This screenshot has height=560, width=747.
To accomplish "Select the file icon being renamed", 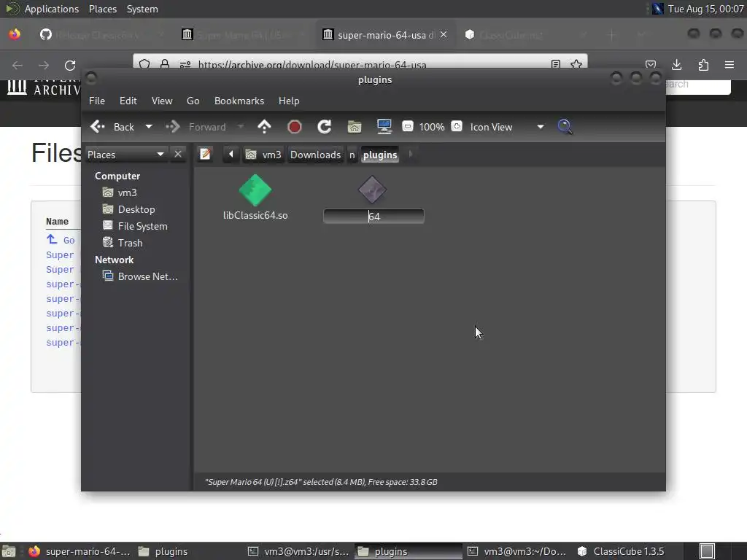I will pyautogui.click(x=373, y=190).
